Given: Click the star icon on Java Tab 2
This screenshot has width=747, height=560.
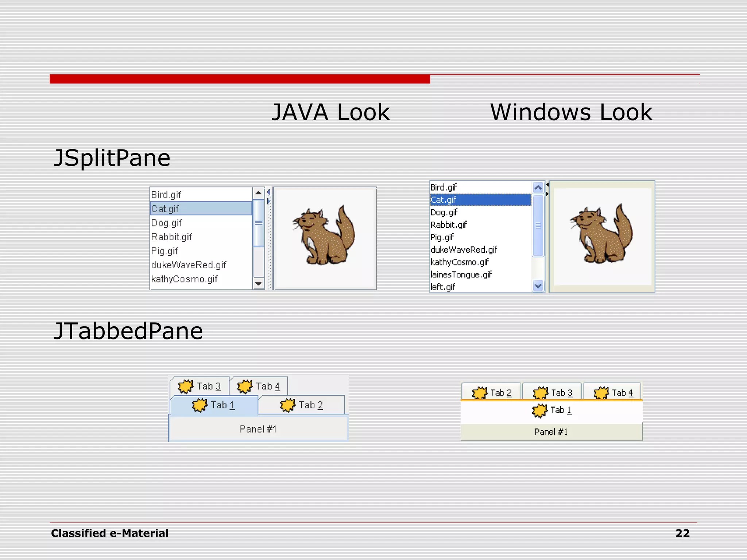Looking at the screenshot, I should [x=287, y=405].
